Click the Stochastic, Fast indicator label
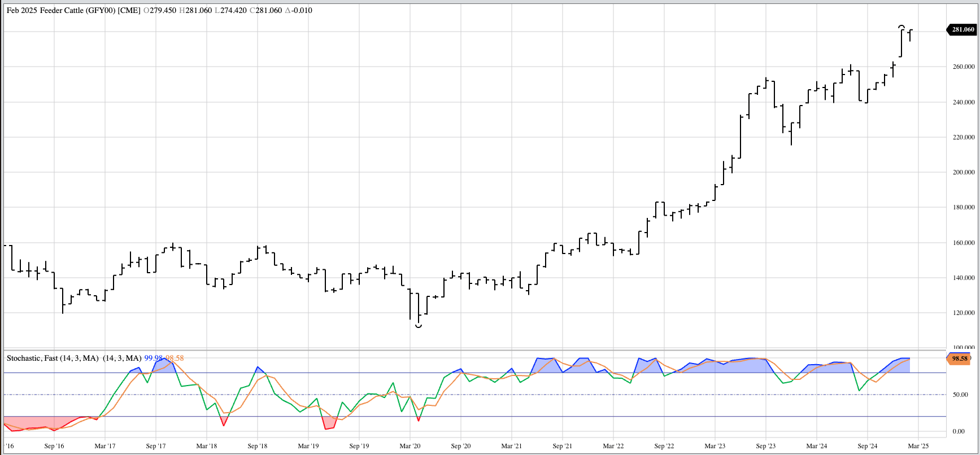 53,358
